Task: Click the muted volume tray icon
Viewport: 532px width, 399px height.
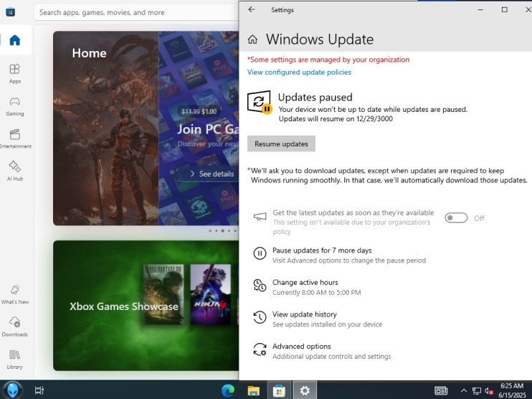Action: [489, 391]
